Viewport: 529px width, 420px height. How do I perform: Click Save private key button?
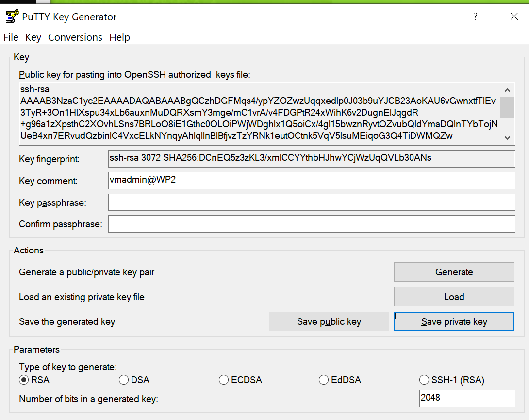pos(454,321)
